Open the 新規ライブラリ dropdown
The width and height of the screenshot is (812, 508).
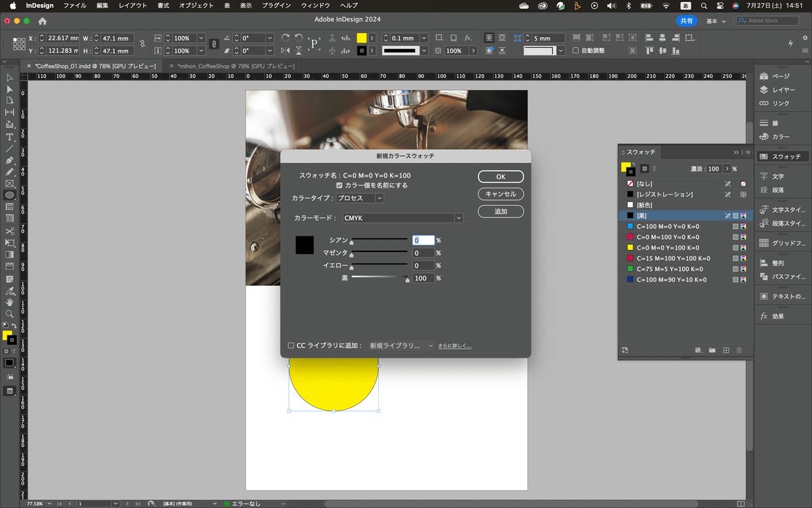coord(401,345)
